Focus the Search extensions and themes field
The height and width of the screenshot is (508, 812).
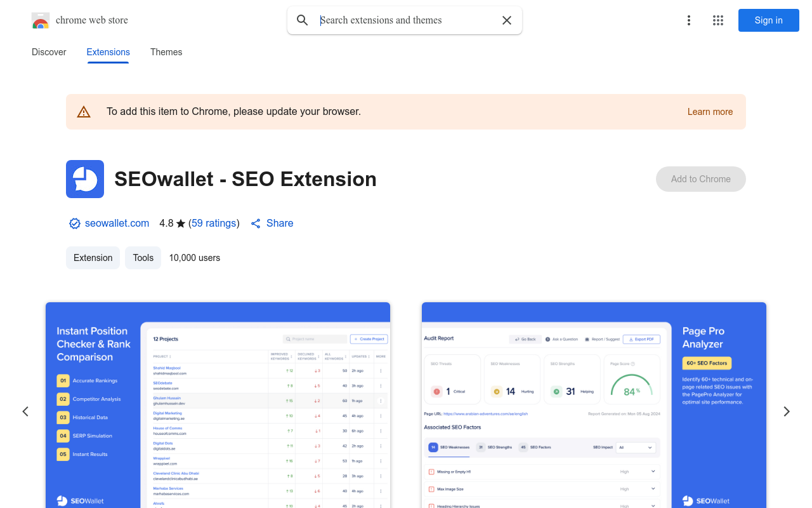coord(406,20)
